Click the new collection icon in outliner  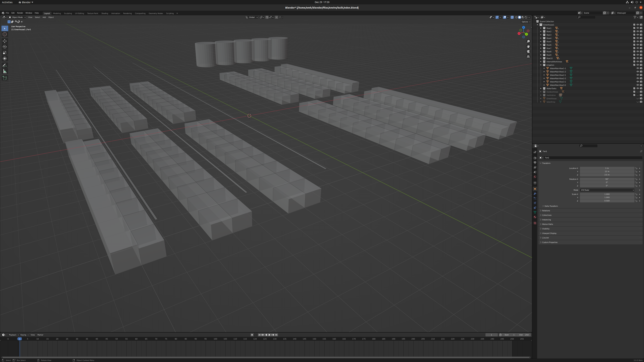pos(641,17)
